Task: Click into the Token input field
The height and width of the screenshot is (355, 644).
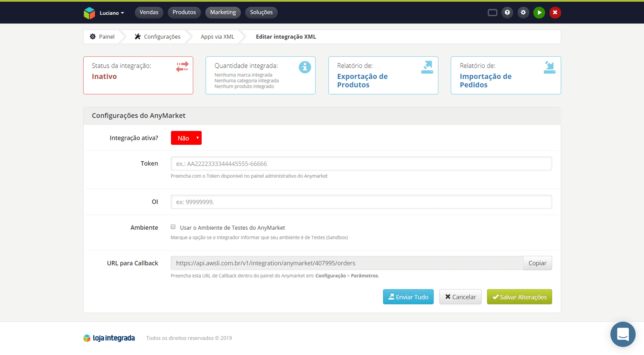Action: point(361,164)
